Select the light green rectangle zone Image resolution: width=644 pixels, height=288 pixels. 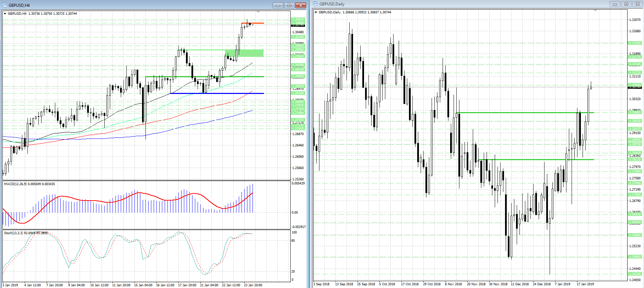(250, 53)
